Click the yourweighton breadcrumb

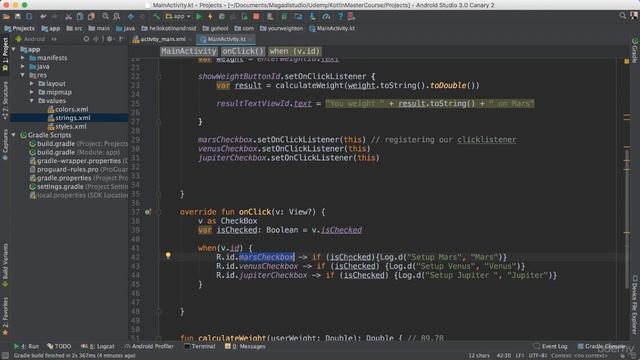pyautogui.click(x=282, y=29)
